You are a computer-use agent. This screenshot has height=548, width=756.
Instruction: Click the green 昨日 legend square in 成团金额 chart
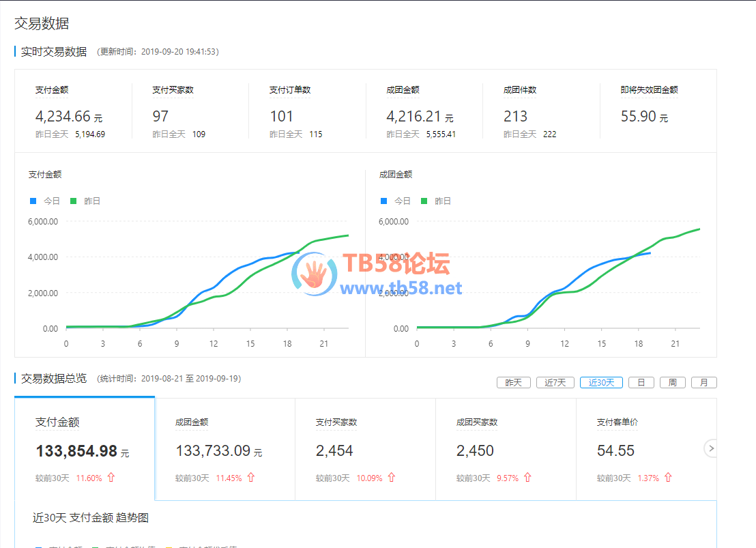[x=424, y=201]
